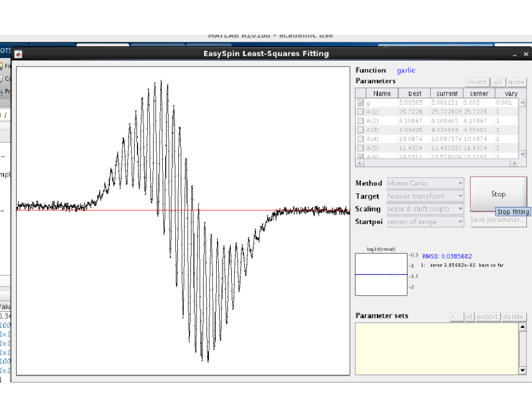This screenshot has height=411, width=532.
Task: Toggle the A(6) parameter checkbox
Action: tap(360, 157)
